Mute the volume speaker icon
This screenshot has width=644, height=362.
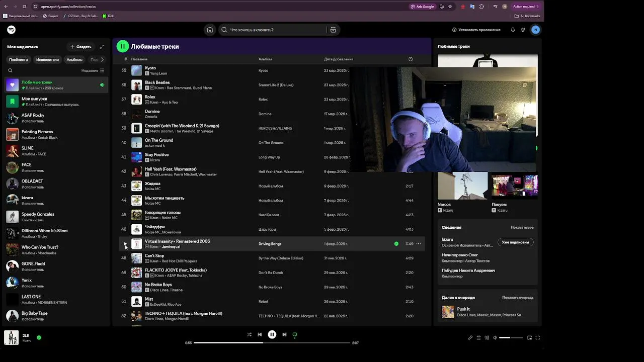click(495, 338)
